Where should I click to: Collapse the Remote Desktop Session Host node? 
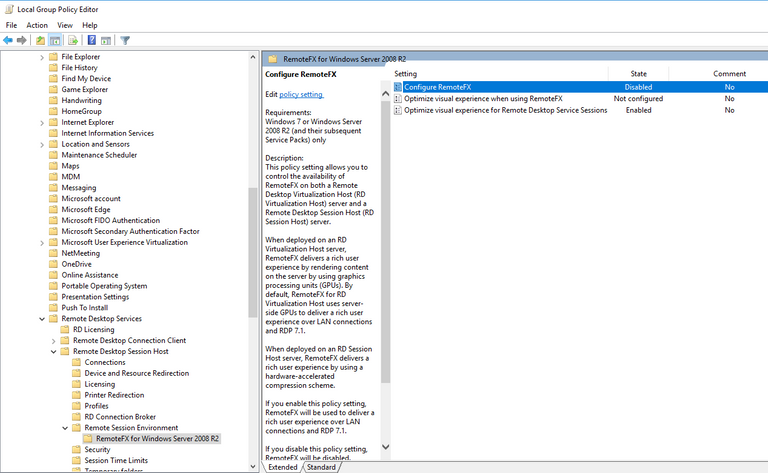[x=53, y=352]
